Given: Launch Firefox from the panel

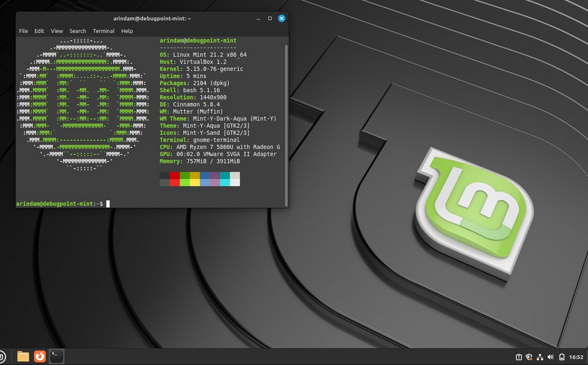Looking at the screenshot, I should click(x=40, y=356).
